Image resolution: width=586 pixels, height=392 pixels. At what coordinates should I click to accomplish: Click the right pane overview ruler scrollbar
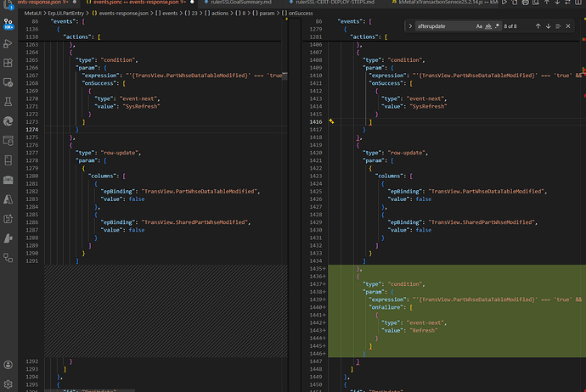tap(583, 205)
